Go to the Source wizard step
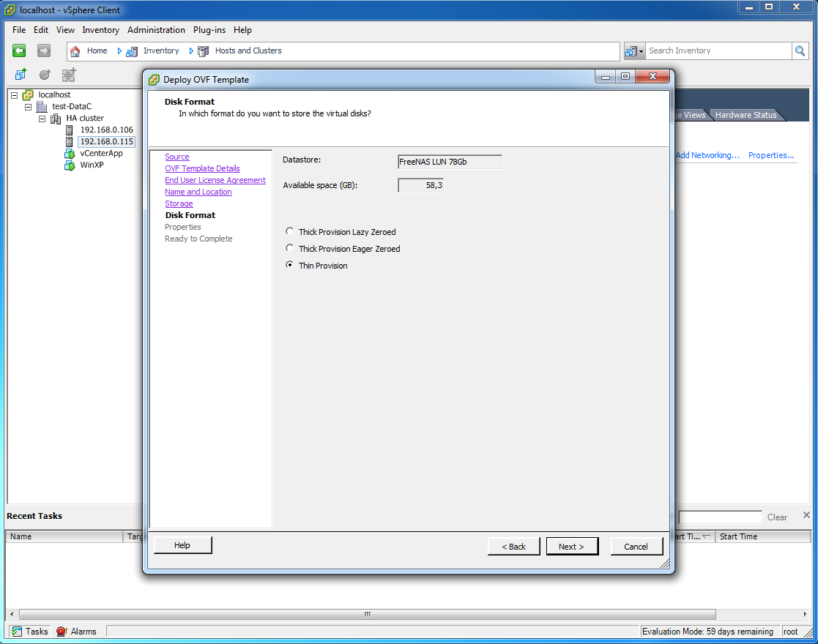The width and height of the screenshot is (818, 644). (176, 157)
